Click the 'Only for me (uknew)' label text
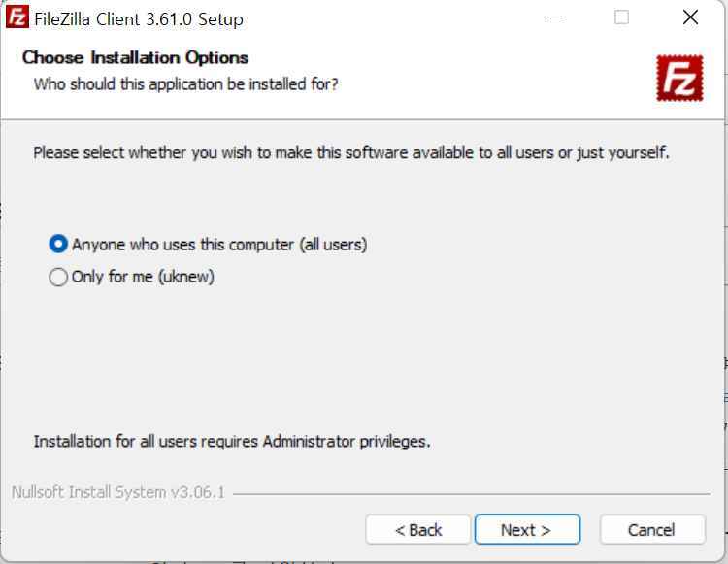Screen dimensions: 728x564 coord(143,277)
